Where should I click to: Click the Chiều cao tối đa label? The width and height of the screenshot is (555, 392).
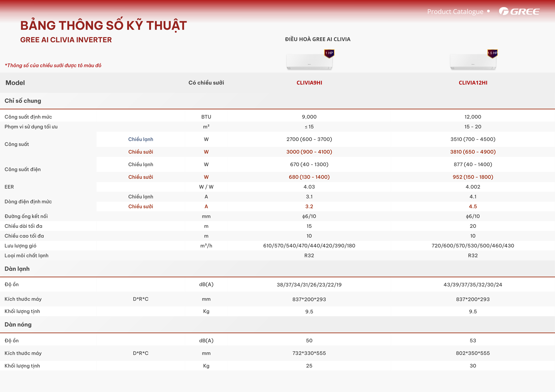(x=24, y=236)
